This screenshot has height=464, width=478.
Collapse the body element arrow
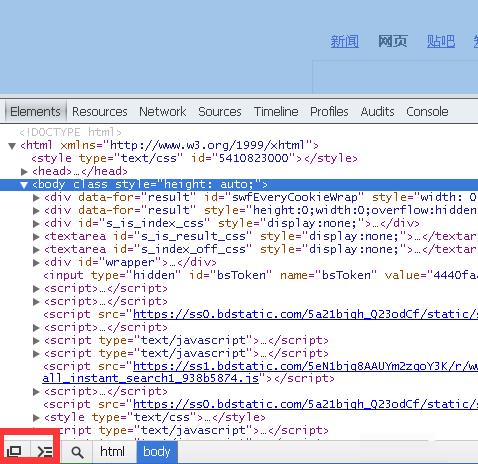click(x=24, y=185)
